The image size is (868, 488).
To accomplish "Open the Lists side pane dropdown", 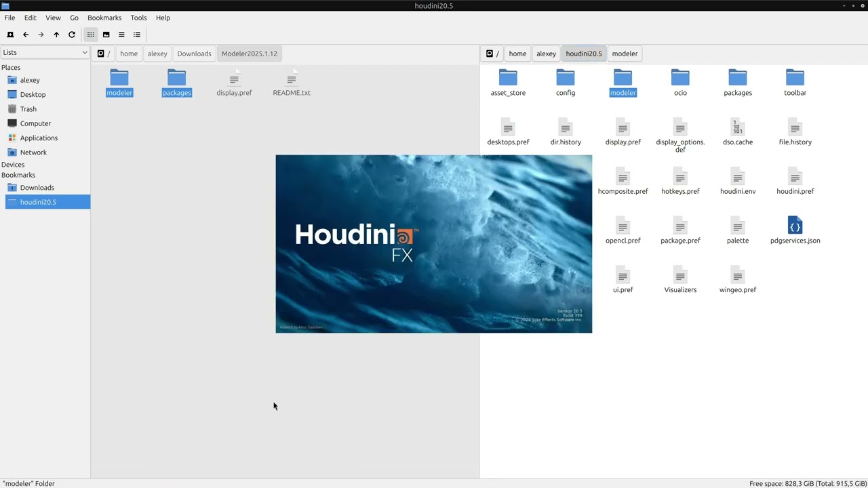I will pyautogui.click(x=45, y=52).
